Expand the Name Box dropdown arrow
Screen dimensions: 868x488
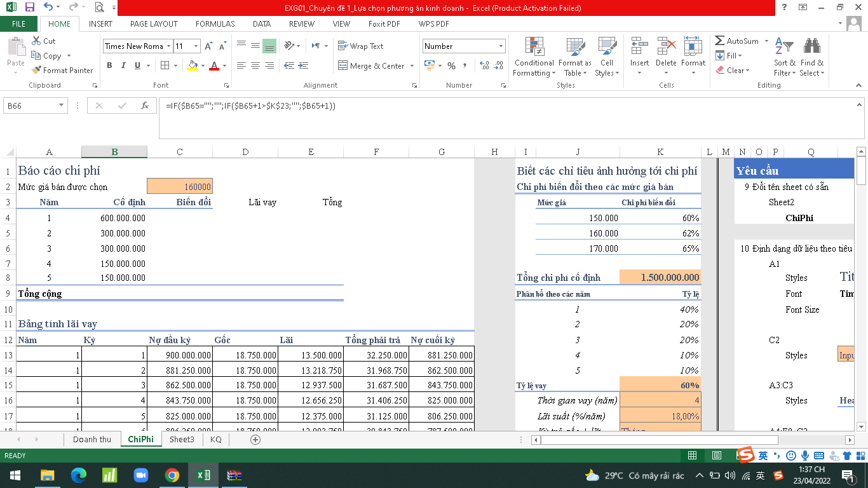pos(62,106)
